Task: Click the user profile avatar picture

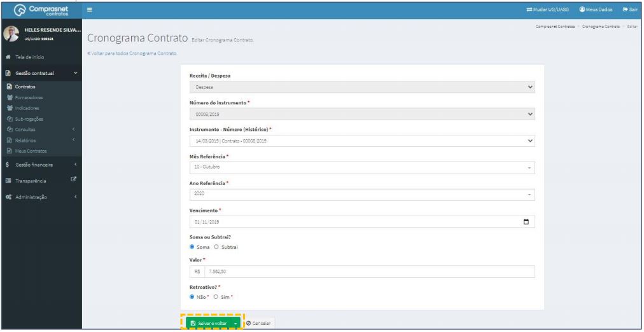Action: [11, 34]
